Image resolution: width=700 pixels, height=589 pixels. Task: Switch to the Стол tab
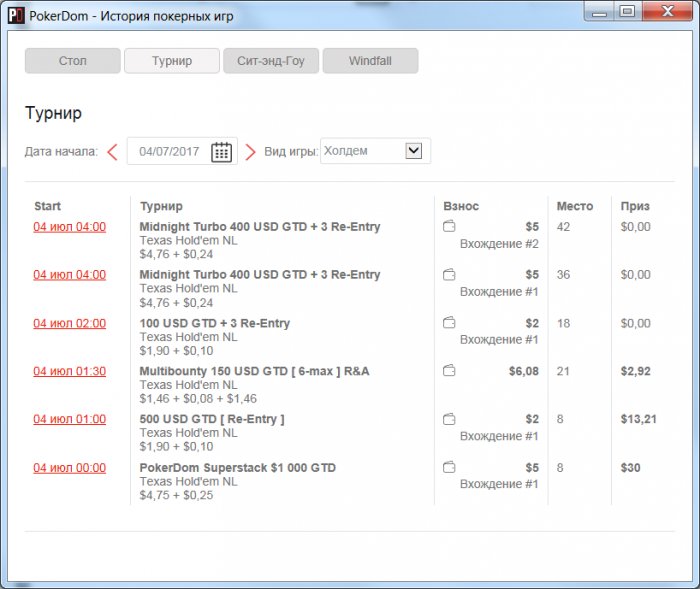[x=73, y=61]
